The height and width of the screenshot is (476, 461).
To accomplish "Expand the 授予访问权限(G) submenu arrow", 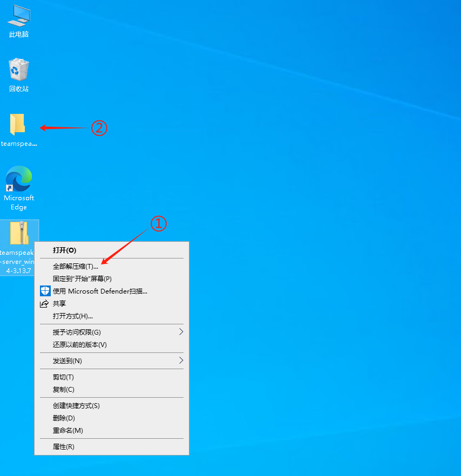I will (x=181, y=332).
